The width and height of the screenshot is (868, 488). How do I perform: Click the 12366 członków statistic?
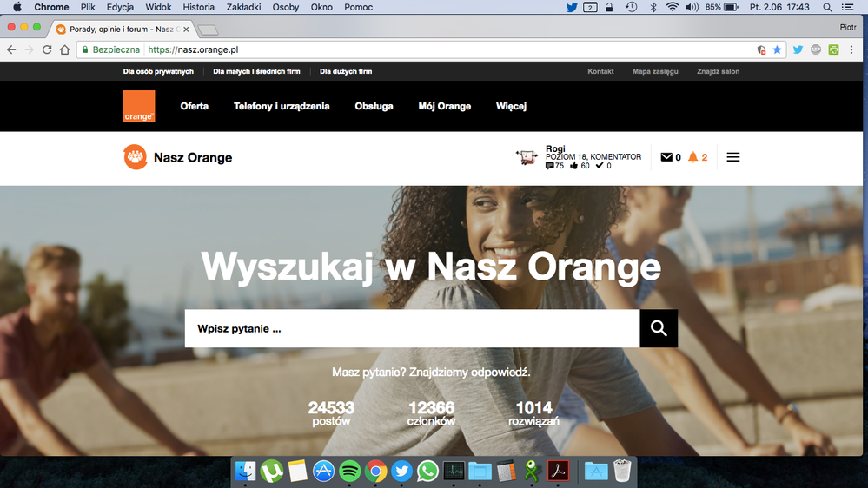click(431, 413)
